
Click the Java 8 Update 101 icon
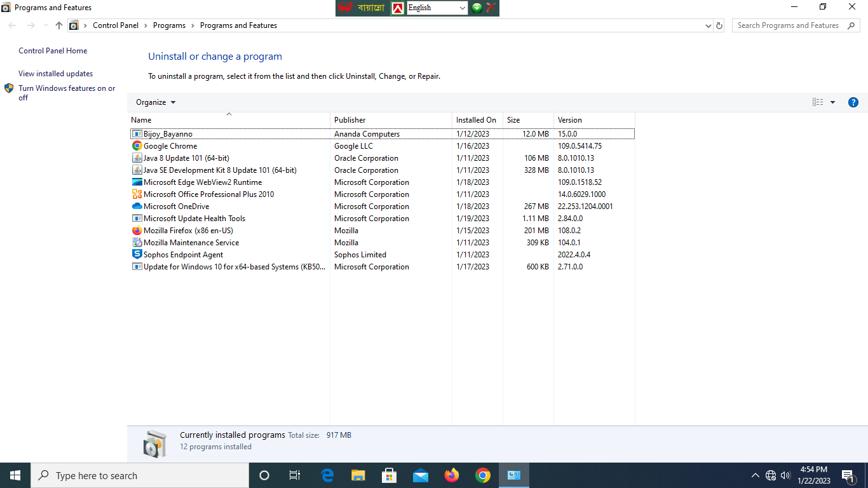click(137, 158)
